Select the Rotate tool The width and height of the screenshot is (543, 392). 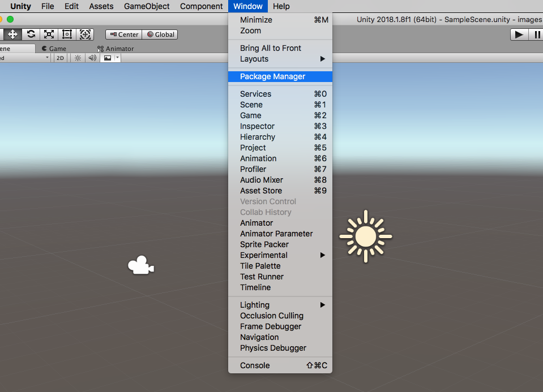point(31,35)
